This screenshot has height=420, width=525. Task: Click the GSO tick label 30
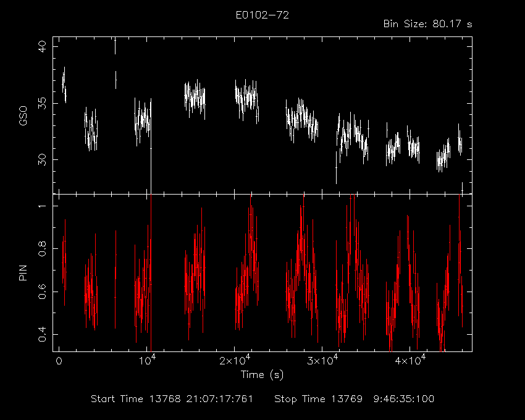click(42, 159)
